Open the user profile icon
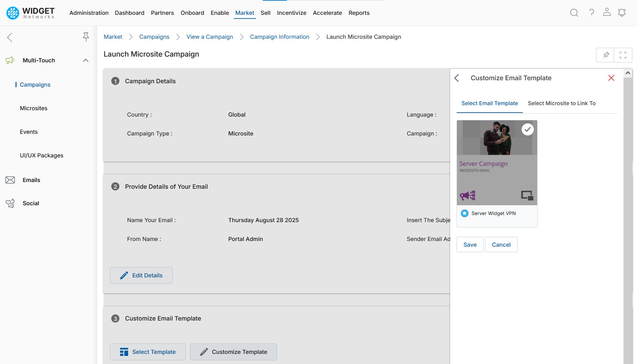This screenshot has width=637, height=364. point(607,12)
